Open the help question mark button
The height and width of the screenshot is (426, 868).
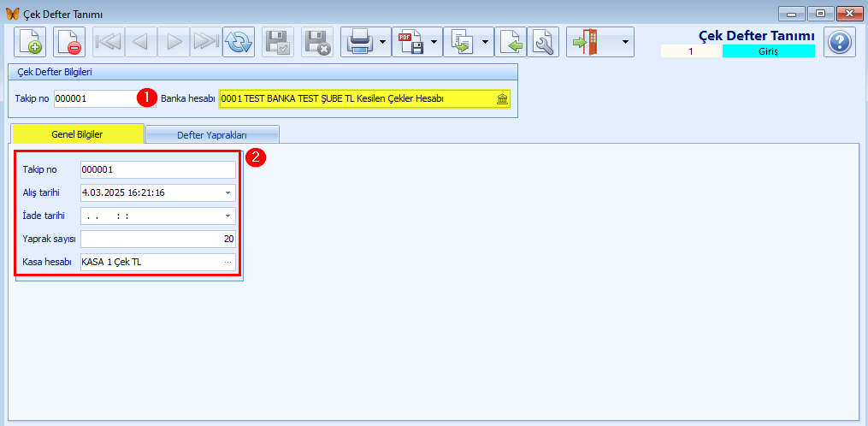tap(840, 42)
